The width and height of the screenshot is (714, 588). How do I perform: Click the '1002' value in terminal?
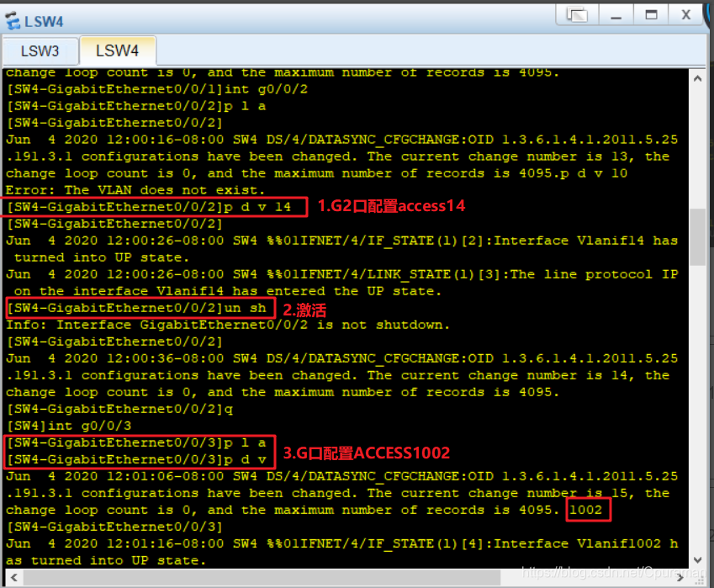point(586,510)
